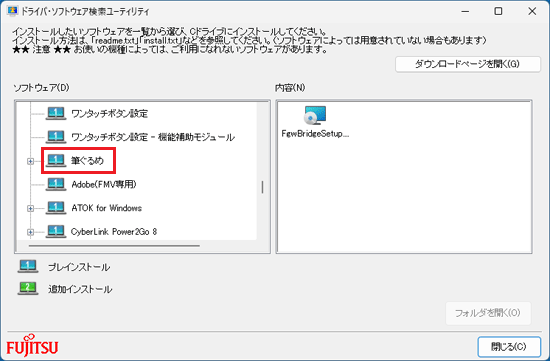Expand the 筆ぐるめ tree node
Image resolution: width=550 pixels, height=361 pixels.
point(31,161)
